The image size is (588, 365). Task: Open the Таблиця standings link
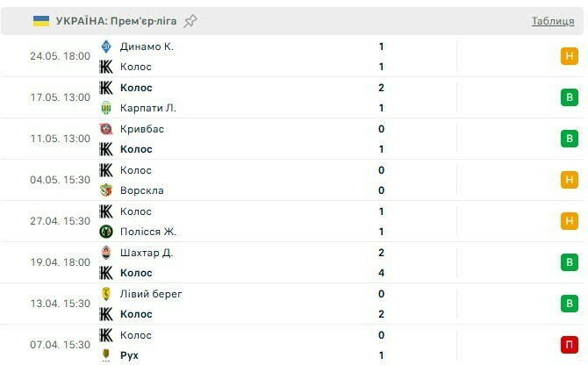pos(553,21)
